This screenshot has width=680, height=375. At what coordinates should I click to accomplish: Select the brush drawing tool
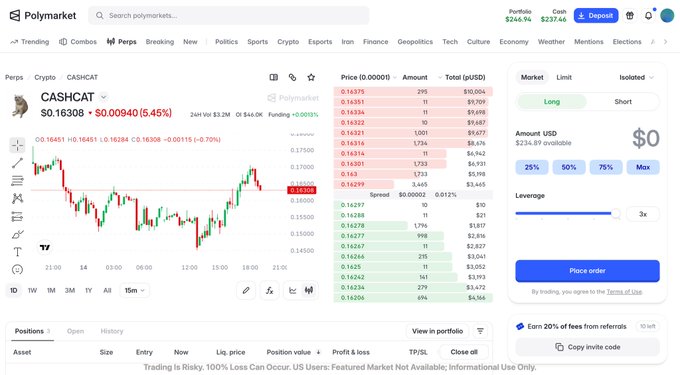click(x=17, y=234)
